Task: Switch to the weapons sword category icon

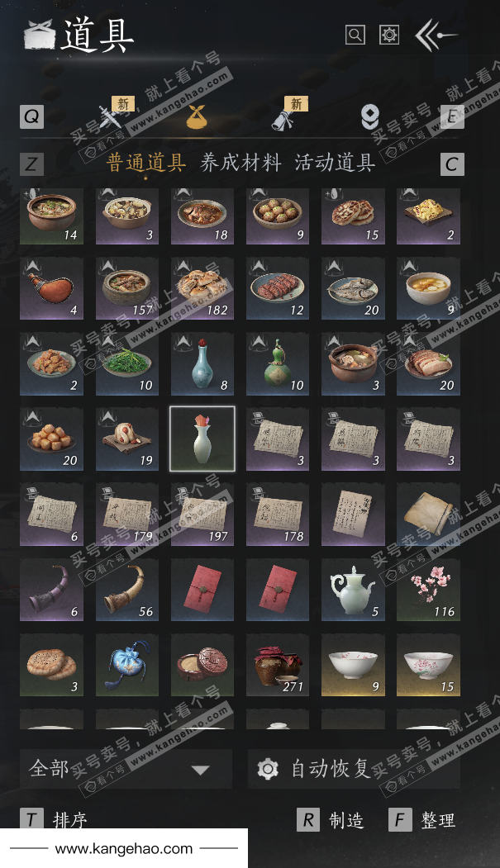Action: [x=111, y=116]
